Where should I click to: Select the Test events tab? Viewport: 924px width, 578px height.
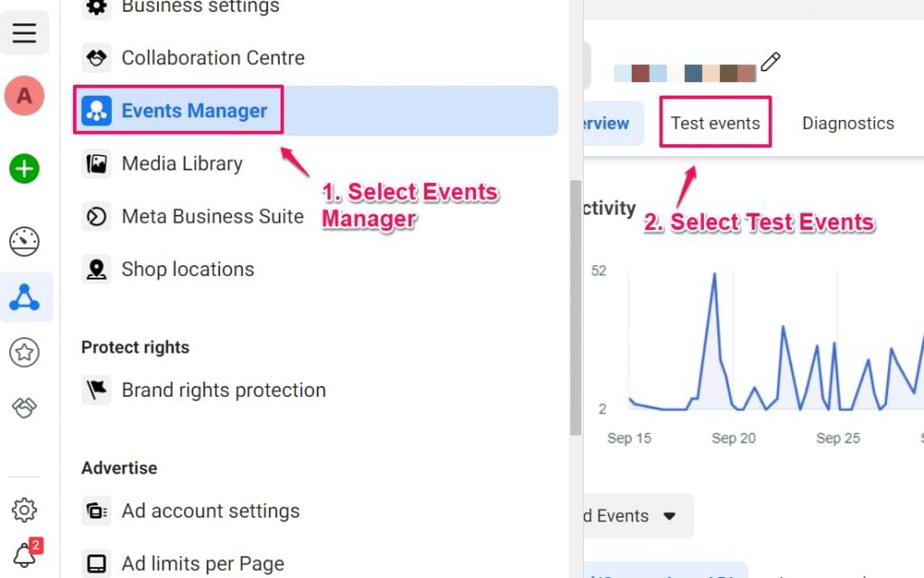click(716, 123)
